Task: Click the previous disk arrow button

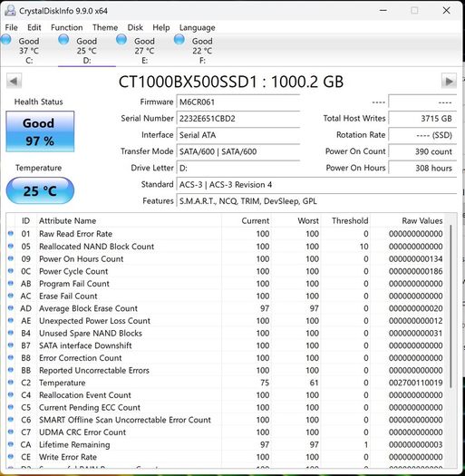Action: tap(14, 81)
